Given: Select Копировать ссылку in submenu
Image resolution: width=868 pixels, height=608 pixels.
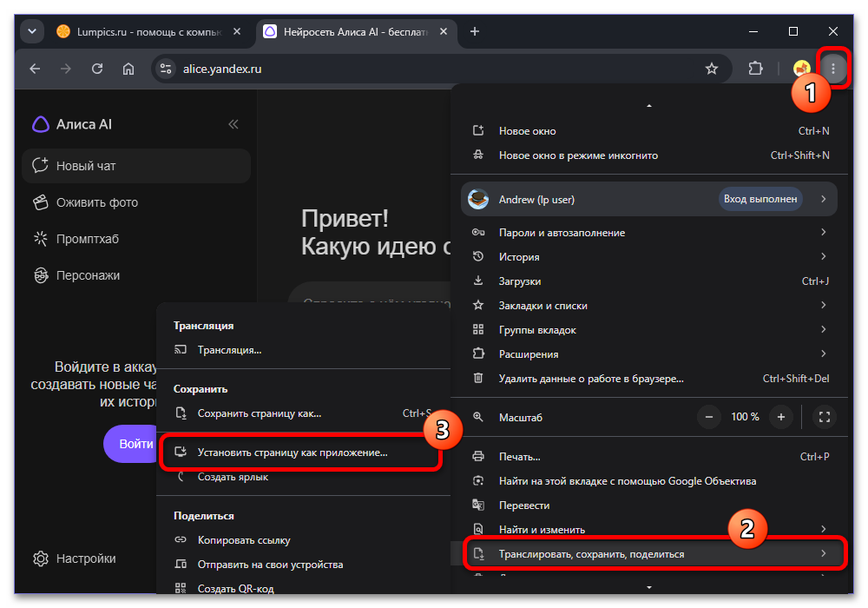Looking at the screenshot, I should tap(303, 540).
